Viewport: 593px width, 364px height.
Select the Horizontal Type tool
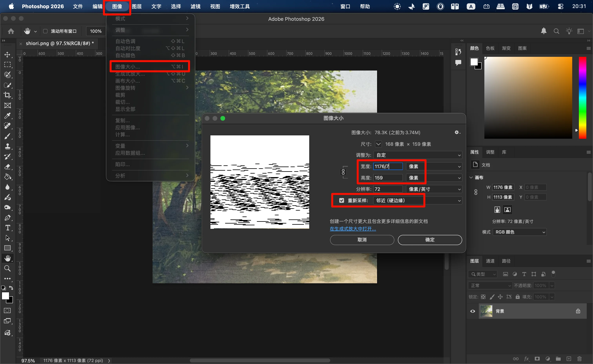pos(7,228)
